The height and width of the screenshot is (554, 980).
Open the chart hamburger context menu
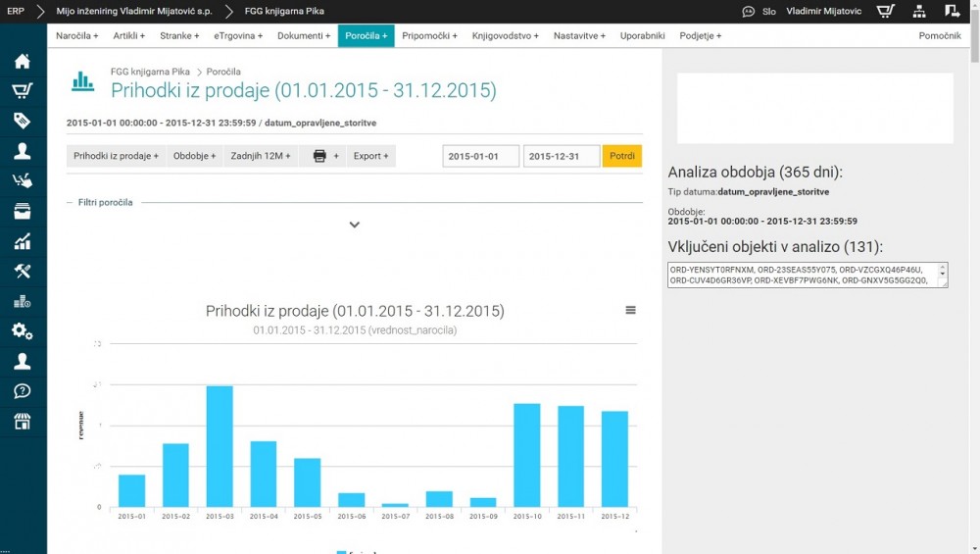630,310
